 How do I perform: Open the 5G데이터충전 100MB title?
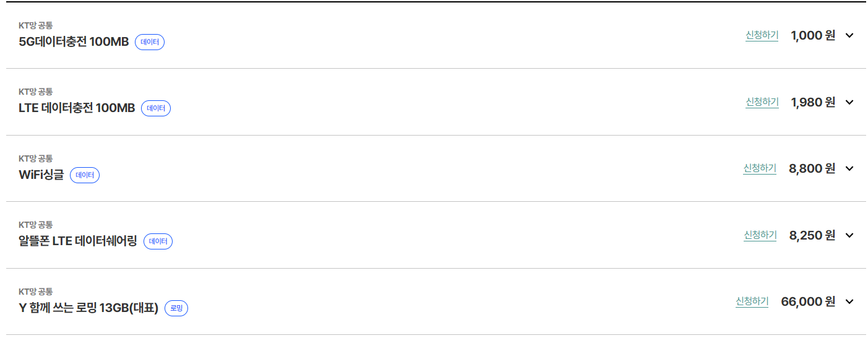click(x=74, y=42)
